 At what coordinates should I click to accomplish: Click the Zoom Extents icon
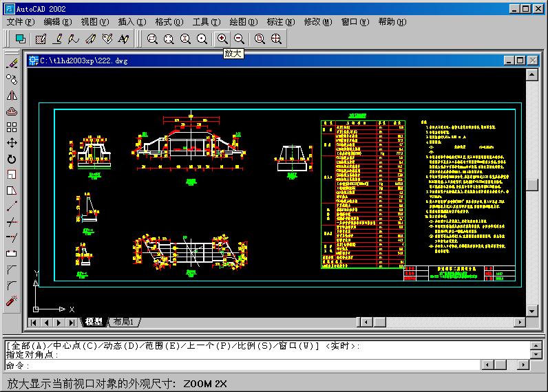276,39
